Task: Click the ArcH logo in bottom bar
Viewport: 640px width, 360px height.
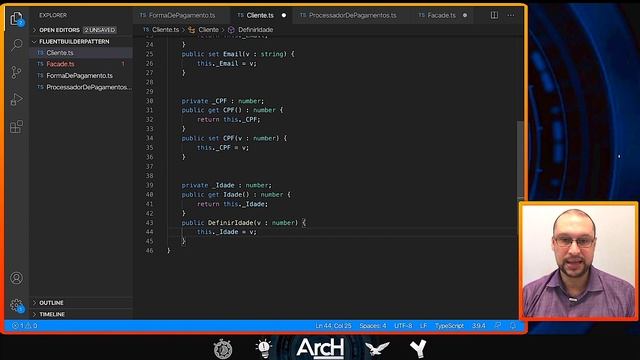Action: 320,348
